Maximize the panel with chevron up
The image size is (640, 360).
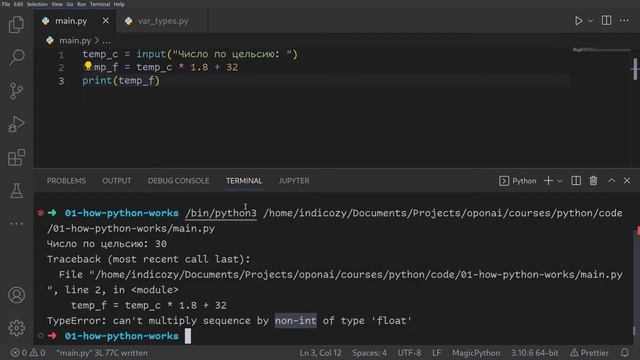tap(611, 180)
